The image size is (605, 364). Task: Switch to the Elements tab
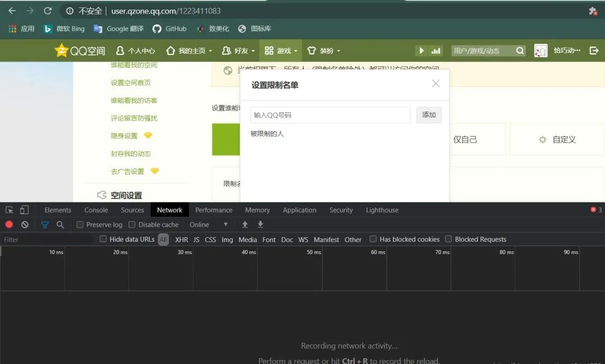click(x=58, y=210)
